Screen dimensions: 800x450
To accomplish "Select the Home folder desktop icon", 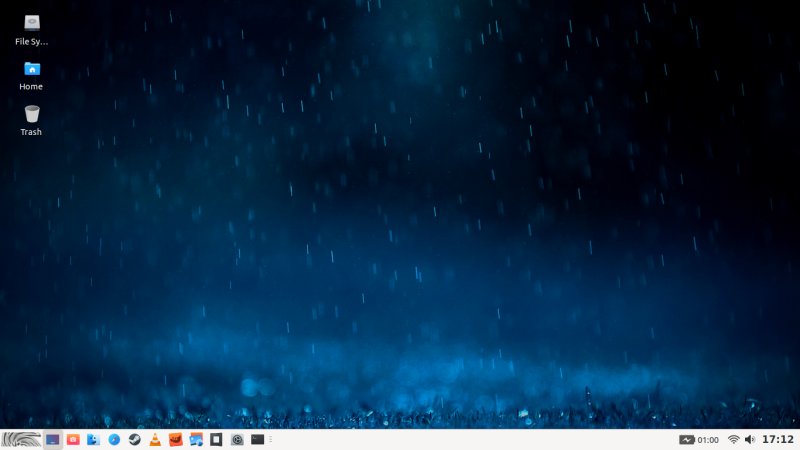I will click(32, 68).
